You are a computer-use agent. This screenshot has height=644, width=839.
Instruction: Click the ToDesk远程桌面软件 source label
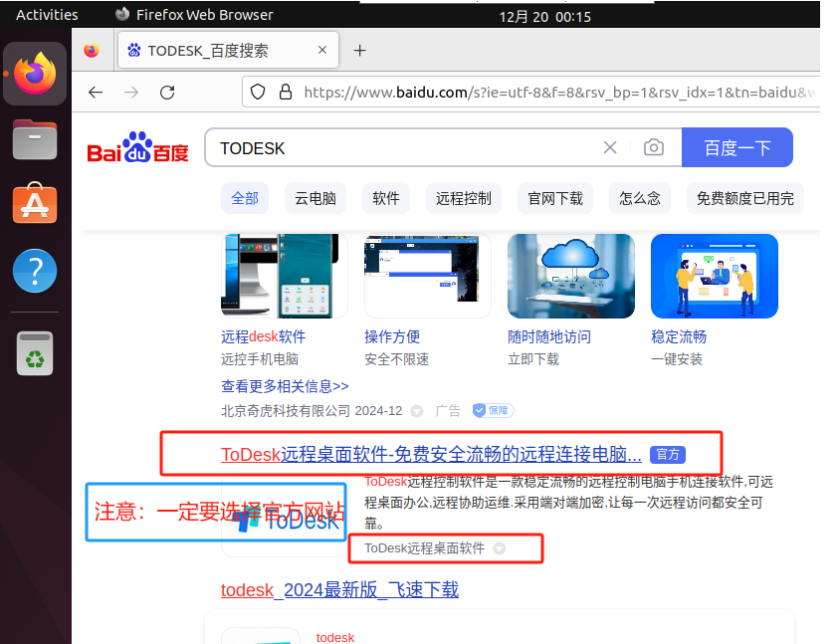[424, 548]
